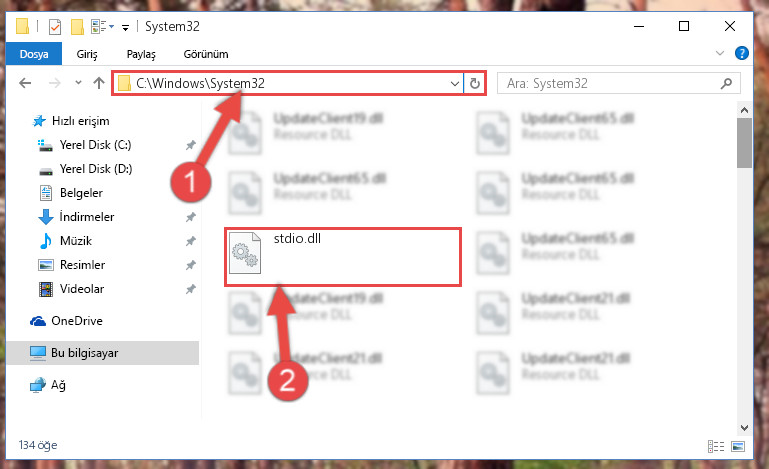Switch to large thumbnails view icon
The height and width of the screenshot is (469, 769).
(738, 446)
